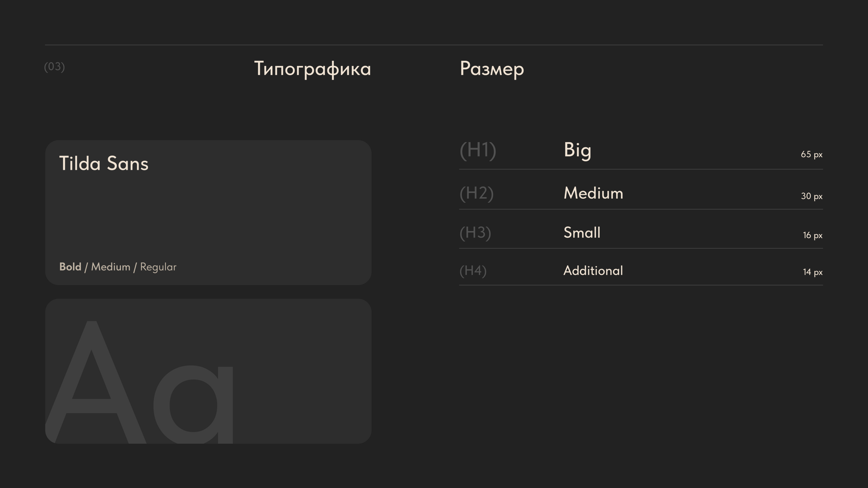Viewport: 868px width, 488px height.
Task: Select the Small size name
Action: [x=582, y=232]
